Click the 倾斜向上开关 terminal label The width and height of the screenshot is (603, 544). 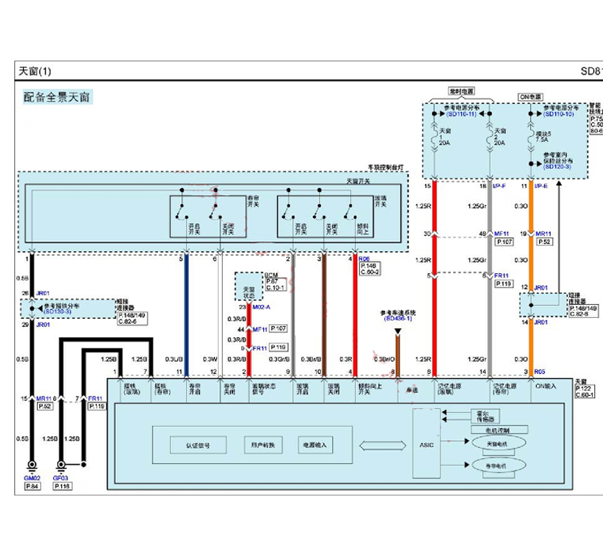pyautogui.click(x=370, y=389)
